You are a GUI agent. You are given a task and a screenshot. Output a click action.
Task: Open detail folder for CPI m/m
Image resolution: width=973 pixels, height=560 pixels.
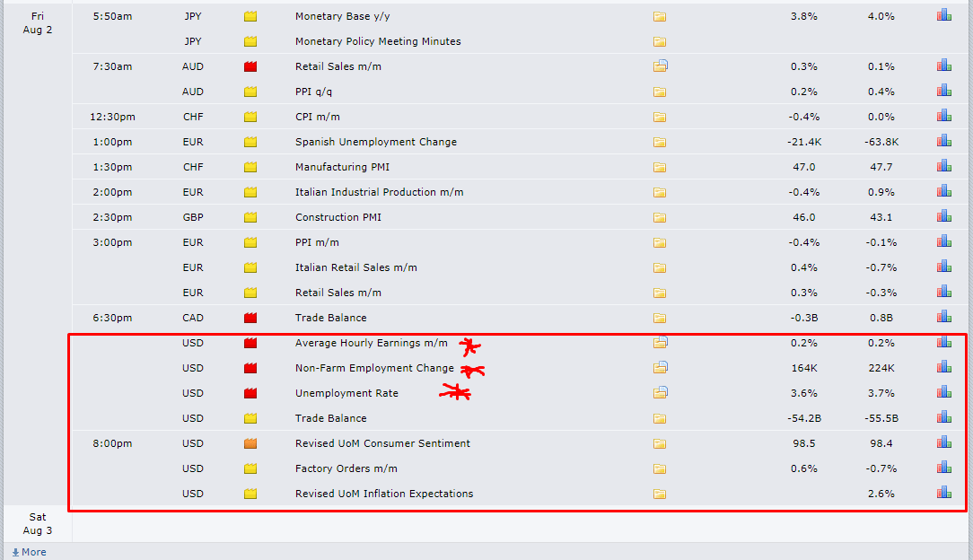click(660, 118)
